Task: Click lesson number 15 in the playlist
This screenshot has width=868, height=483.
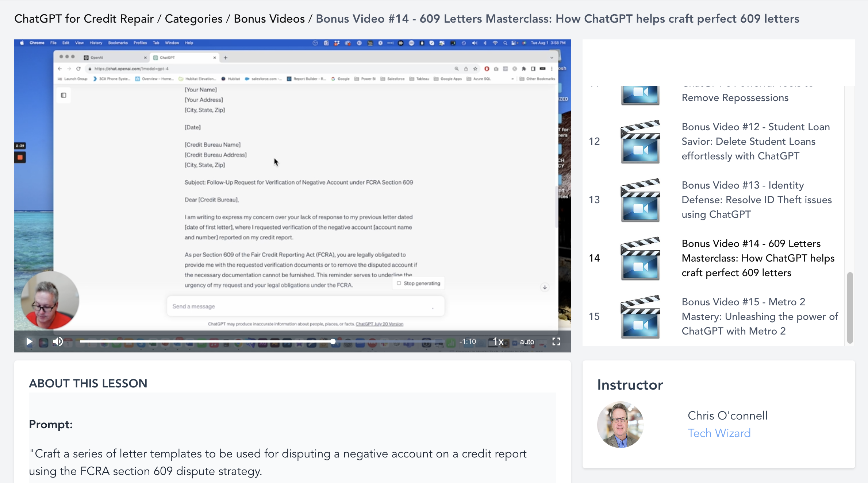Action: pyautogui.click(x=594, y=317)
